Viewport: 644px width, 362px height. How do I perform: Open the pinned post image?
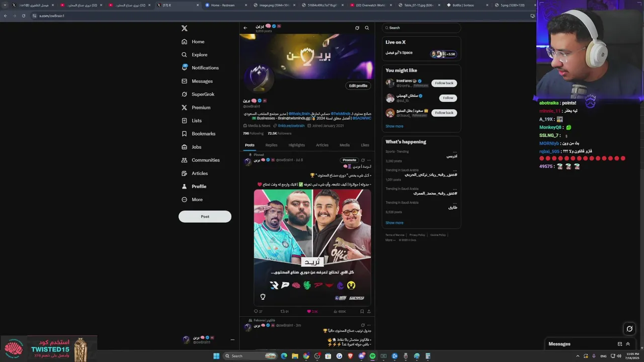[x=312, y=248]
